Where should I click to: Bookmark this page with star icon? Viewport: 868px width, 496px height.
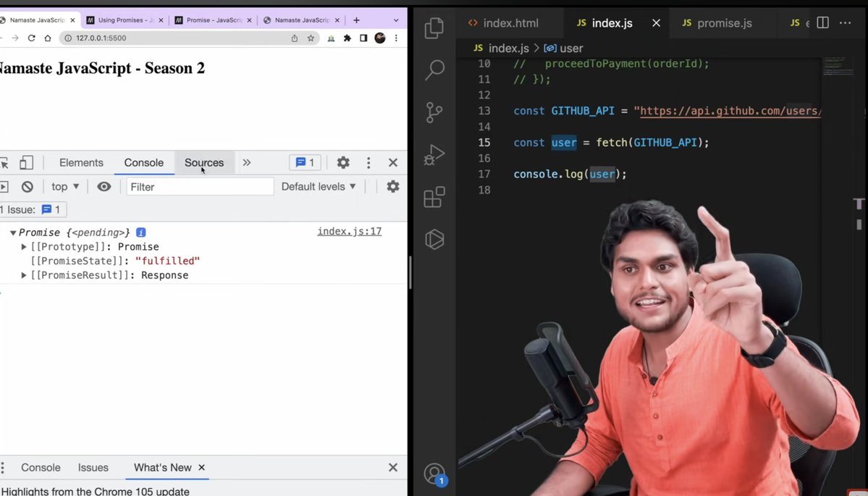(311, 38)
